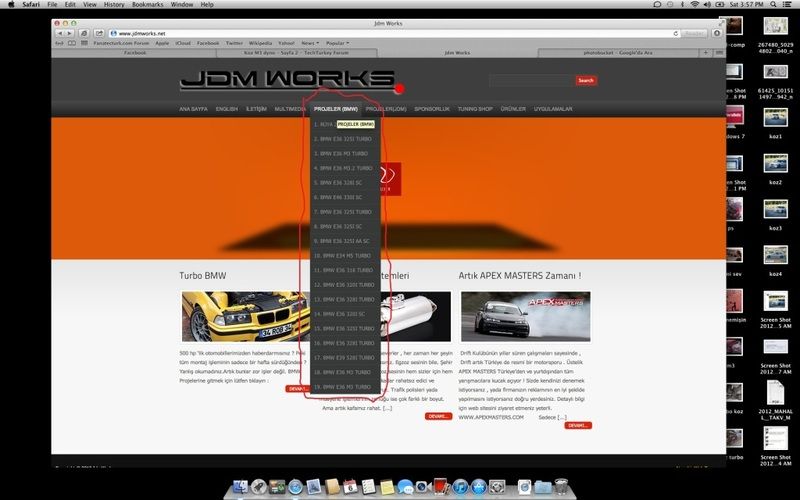Viewport: 800px width, 500px height.
Task: Choose item 5 BMW E36 328I SC
Action: point(338,183)
